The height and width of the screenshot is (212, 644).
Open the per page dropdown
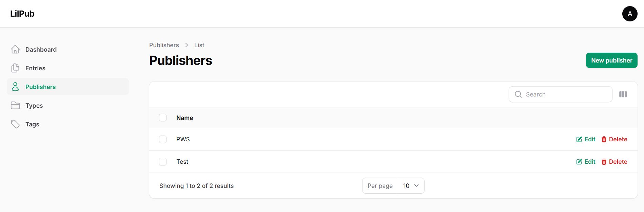(x=411, y=186)
